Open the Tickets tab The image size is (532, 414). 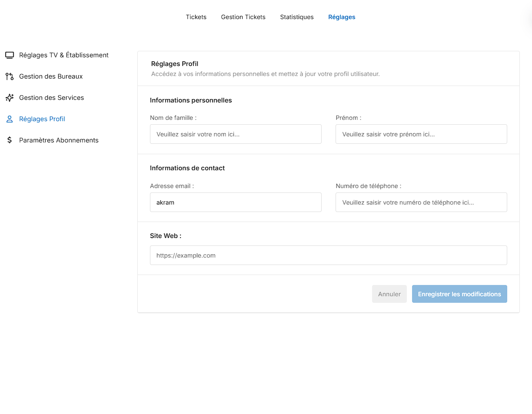pyautogui.click(x=196, y=17)
